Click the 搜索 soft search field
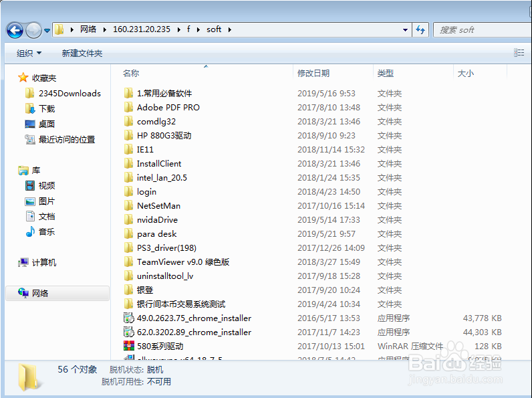This screenshot has height=398, width=532. click(482, 30)
